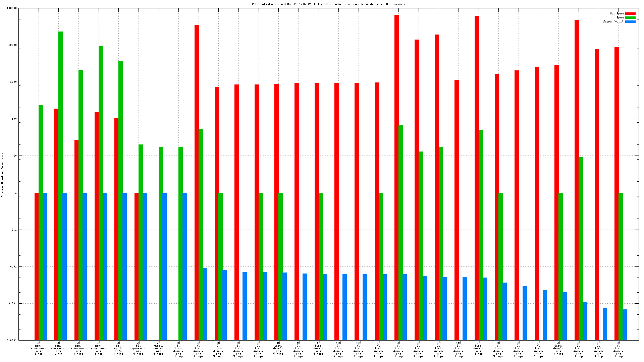This screenshot has width=644, height=362.
Task: Click the 1000 y-axis tick label
Action: pyautogui.click(x=13, y=82)
